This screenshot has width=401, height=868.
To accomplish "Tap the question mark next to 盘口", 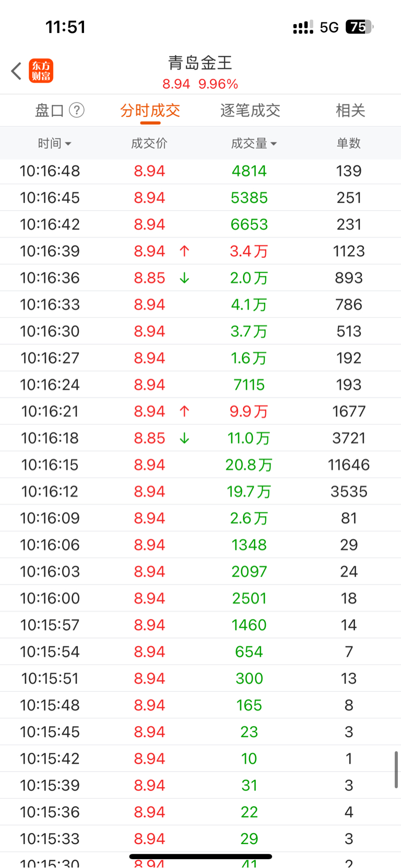I will pos(77,110).
